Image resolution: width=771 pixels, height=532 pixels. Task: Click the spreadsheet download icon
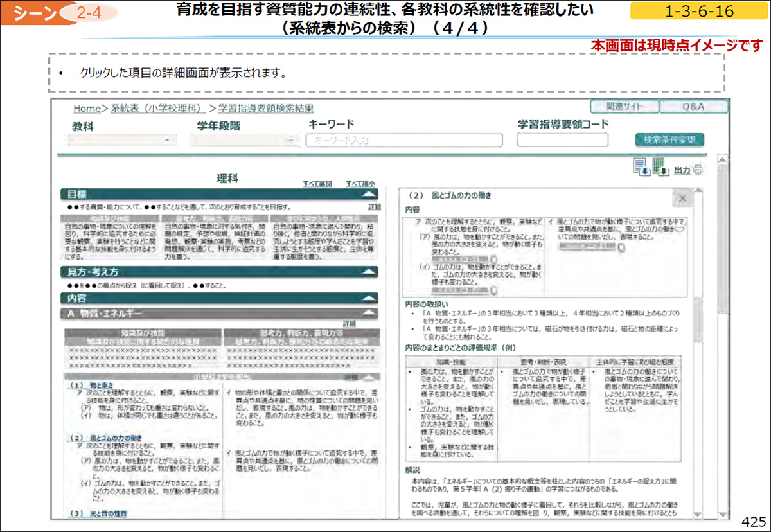click(x=661, y=167)
